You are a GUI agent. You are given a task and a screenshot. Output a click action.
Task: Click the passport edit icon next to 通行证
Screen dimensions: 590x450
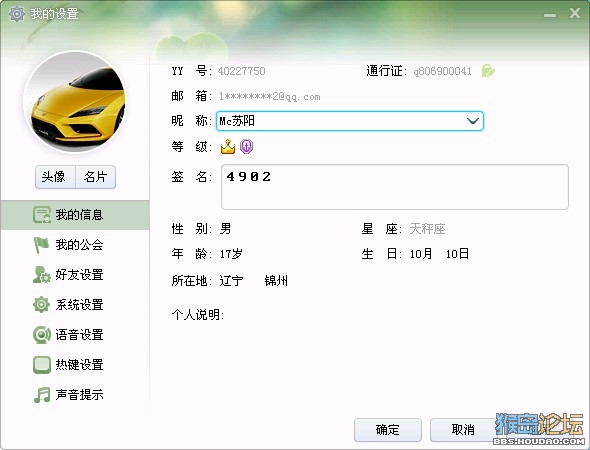pyautogui.click(x=488, y=71)
